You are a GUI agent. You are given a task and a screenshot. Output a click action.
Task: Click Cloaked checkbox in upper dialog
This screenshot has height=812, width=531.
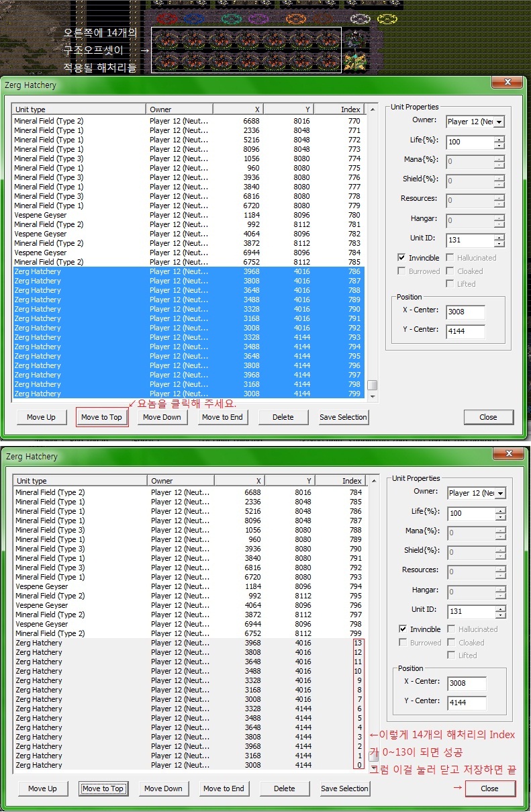[450, 271]
